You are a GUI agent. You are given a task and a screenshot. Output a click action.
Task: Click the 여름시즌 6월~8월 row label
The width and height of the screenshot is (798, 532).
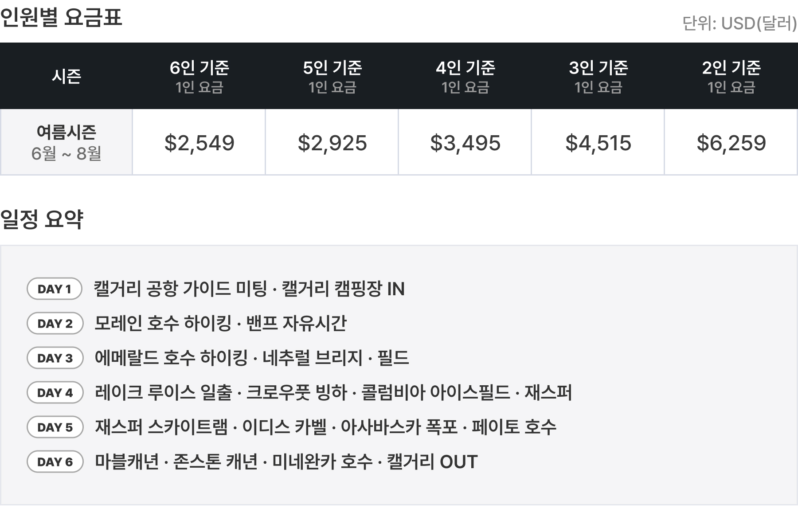point(66,142)
